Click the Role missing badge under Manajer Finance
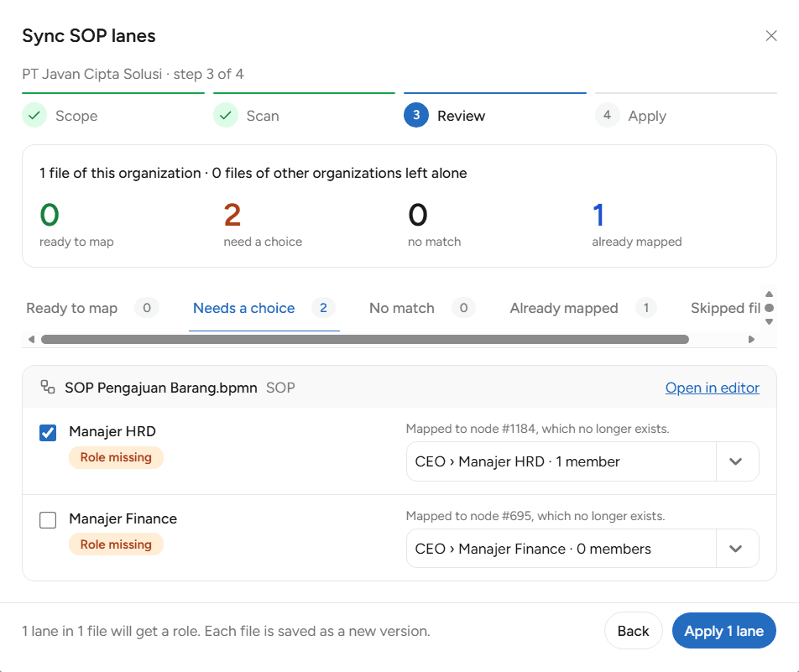 click(116, 544)
